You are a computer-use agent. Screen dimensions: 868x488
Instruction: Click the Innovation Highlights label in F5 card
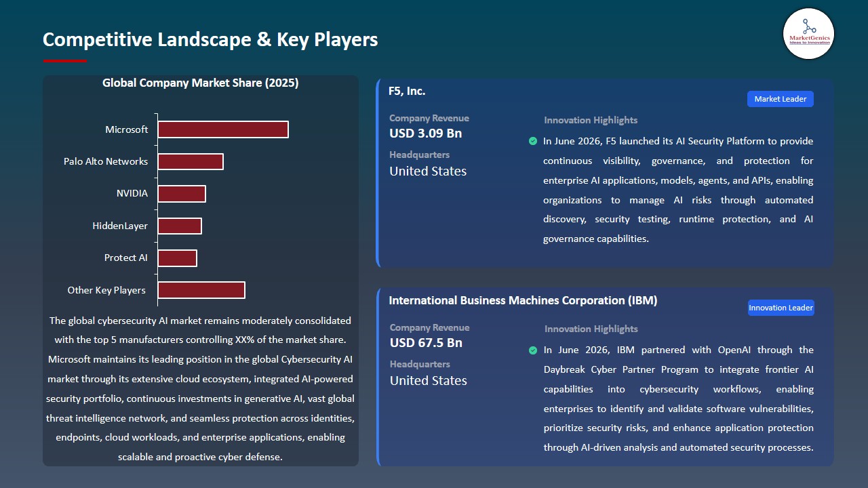[x=591, y=121]
